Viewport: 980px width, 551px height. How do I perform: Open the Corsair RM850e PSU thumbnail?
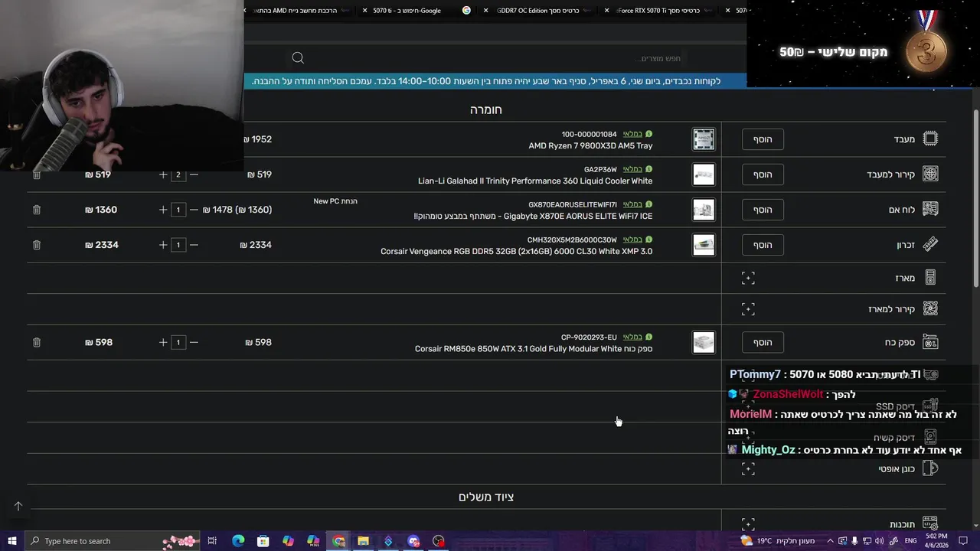[x=704, y=342]
